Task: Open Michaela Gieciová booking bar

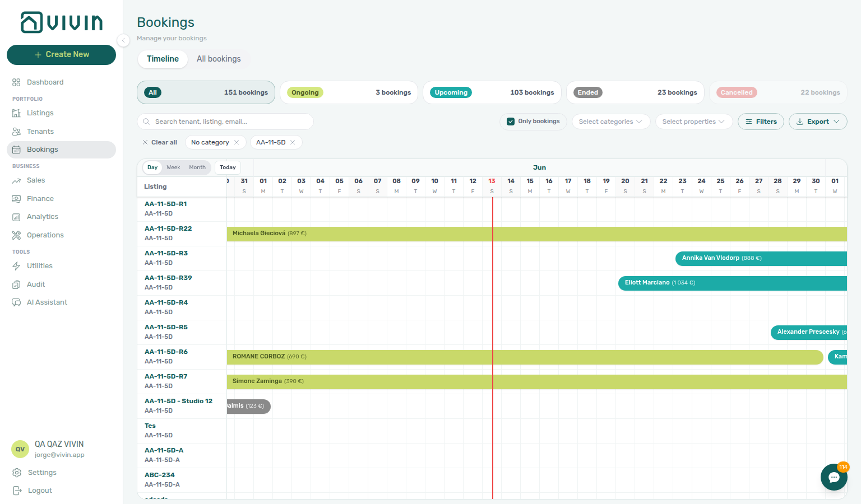Action: [537, 234]
